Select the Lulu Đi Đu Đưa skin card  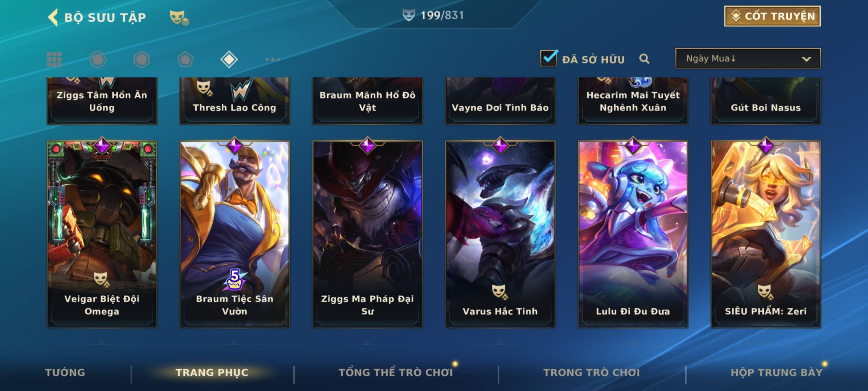point(633,234)
